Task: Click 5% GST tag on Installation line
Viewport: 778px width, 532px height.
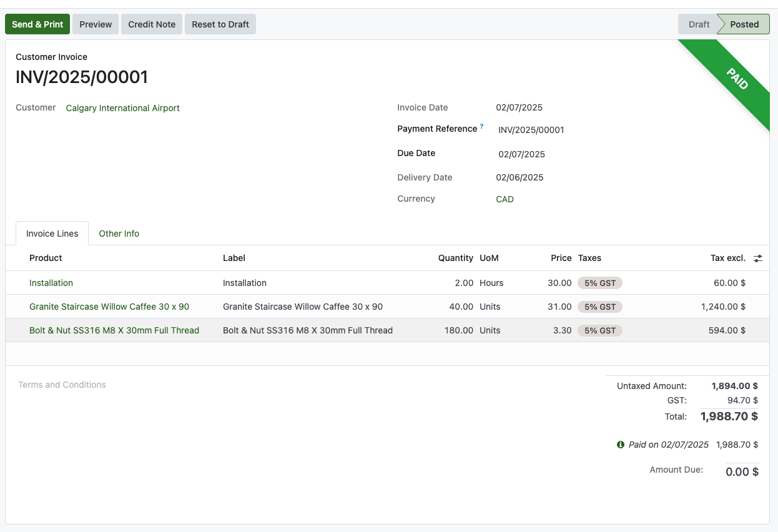Action: [599, 283]
